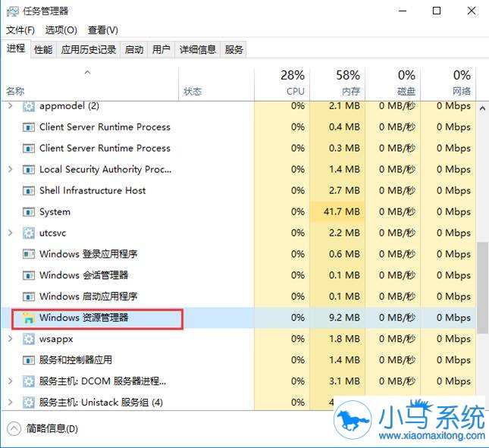Sort by the 状态 column header

(x=216, y=84)
